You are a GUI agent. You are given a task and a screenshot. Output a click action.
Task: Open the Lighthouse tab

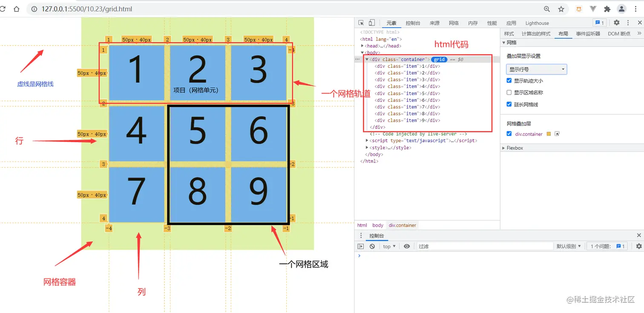537,23
